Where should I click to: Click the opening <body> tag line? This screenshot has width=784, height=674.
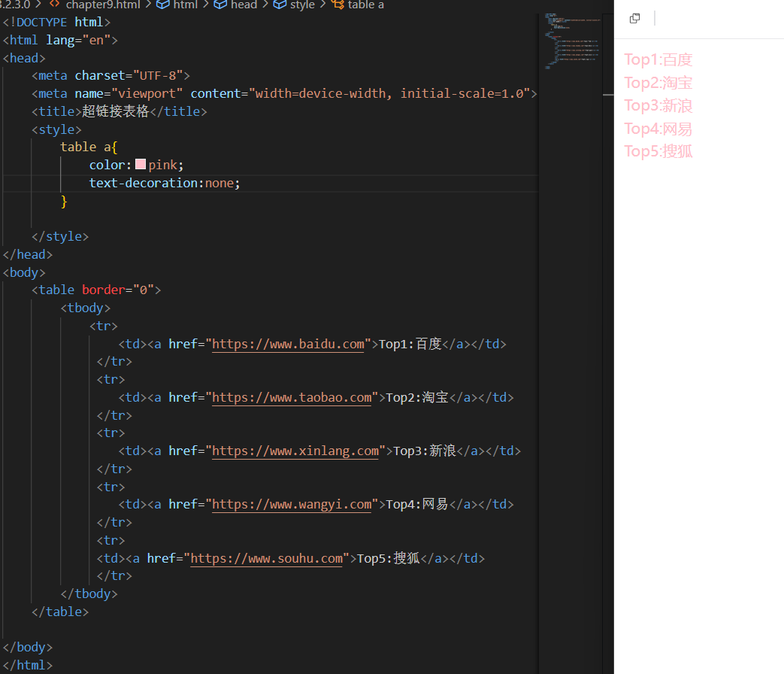pyautogui.click(x=24, y=272)
